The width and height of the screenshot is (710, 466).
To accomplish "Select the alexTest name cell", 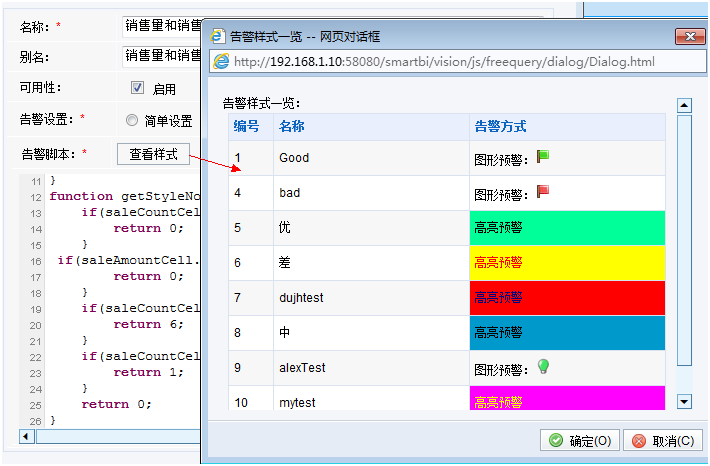I will [x=371, y=368].
